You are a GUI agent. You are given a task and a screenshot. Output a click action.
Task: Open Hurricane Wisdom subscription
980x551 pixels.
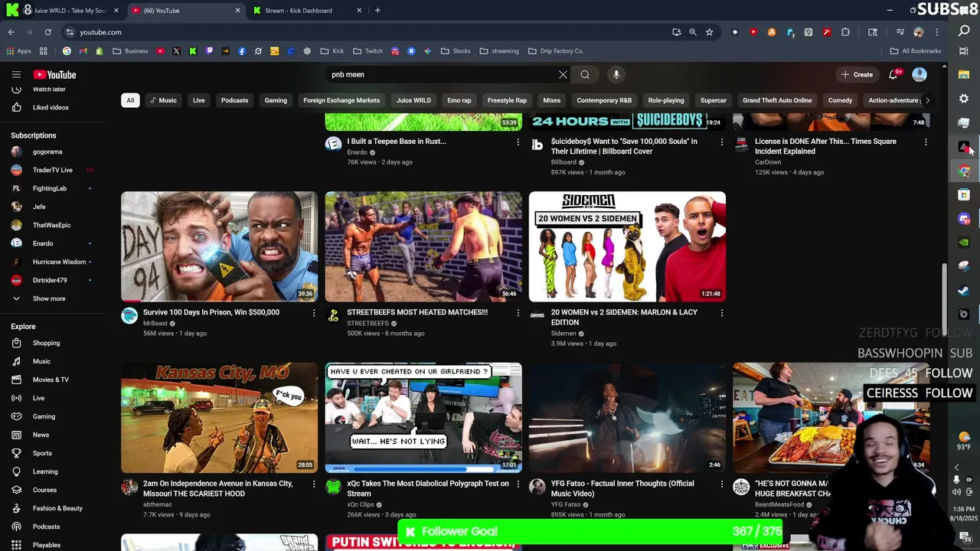(x=59, y=262)
